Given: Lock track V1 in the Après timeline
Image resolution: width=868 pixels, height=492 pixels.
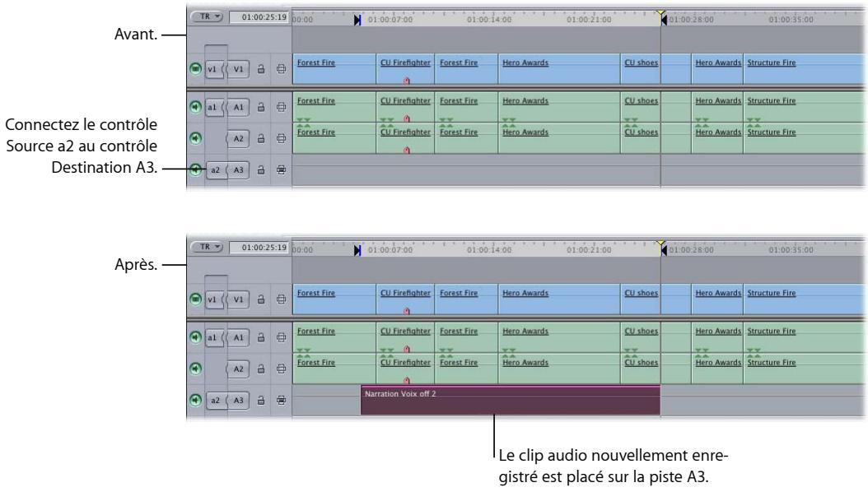Looking at the screenshot, I should pos(261,299).
